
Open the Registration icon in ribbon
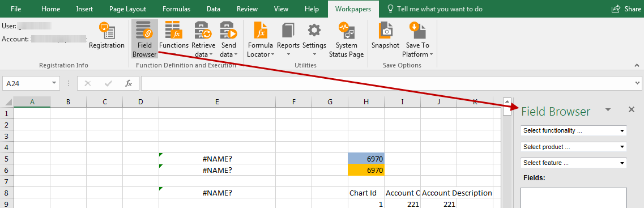coord(107,31)
